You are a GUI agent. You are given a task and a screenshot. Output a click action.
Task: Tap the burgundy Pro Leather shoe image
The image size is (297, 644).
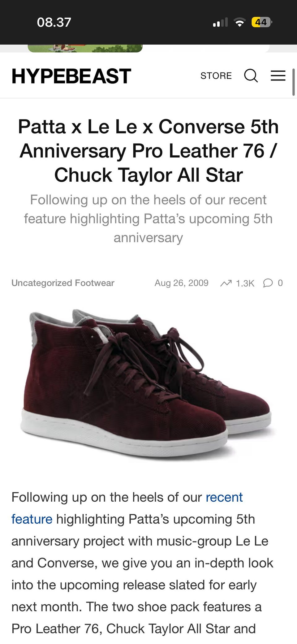[x=148, y=383]
